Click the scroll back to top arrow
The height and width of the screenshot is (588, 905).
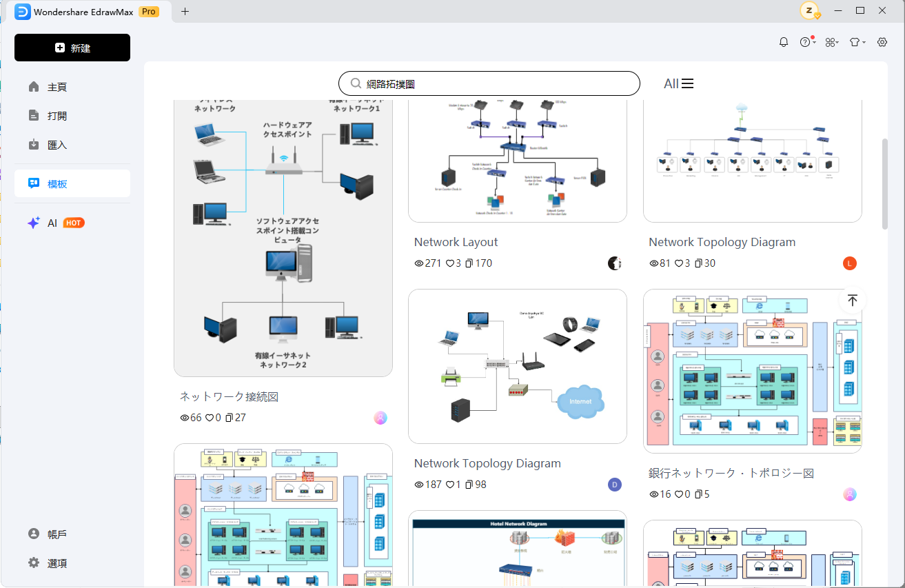pos(853,301)
